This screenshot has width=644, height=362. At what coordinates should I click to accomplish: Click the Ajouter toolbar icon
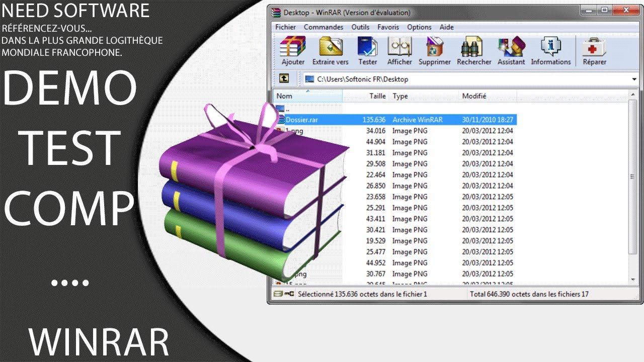tap(293, 47)
